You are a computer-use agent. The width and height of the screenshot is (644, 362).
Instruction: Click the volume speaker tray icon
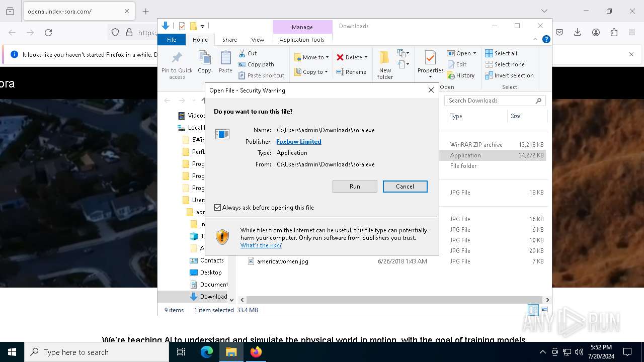point(579,352)
